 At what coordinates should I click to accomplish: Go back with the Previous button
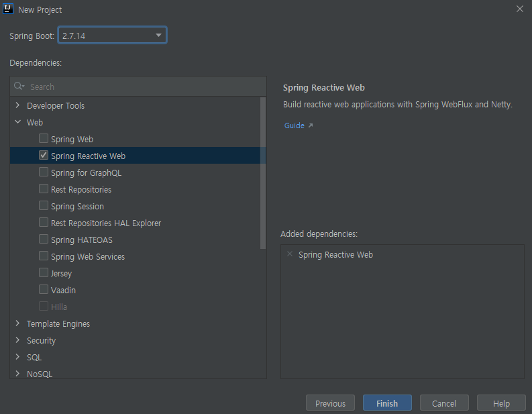click(330, 403)
